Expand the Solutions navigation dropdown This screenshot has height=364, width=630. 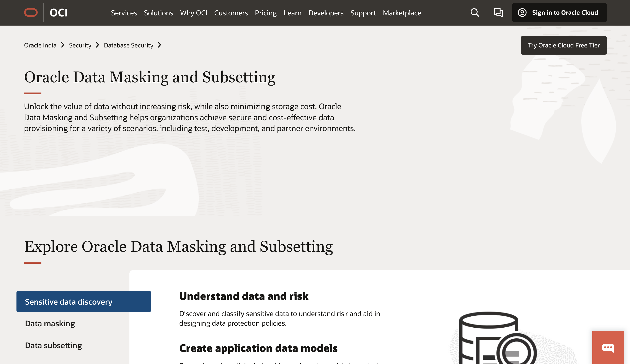(158, 13)
